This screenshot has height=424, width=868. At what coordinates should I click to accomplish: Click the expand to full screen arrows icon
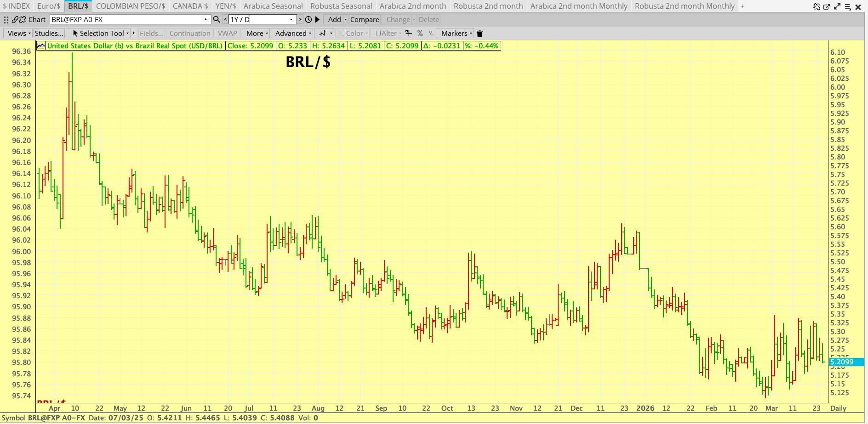[837, 6]
